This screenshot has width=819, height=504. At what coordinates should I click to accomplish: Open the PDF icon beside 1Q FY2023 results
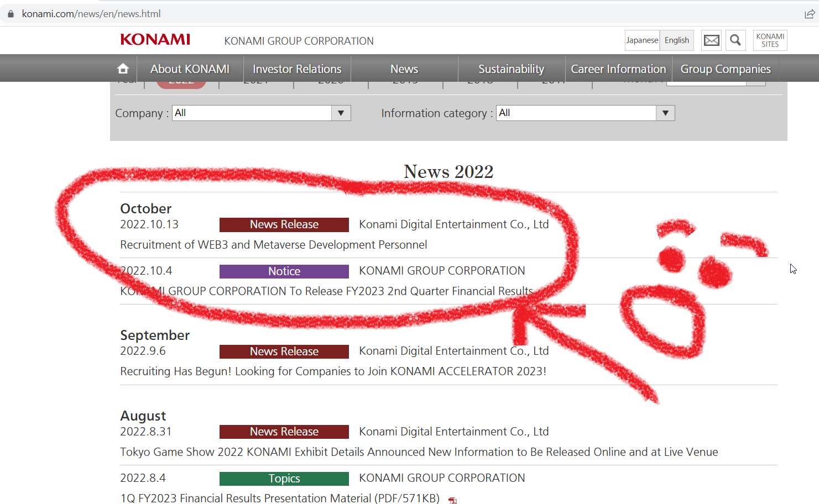452,500
